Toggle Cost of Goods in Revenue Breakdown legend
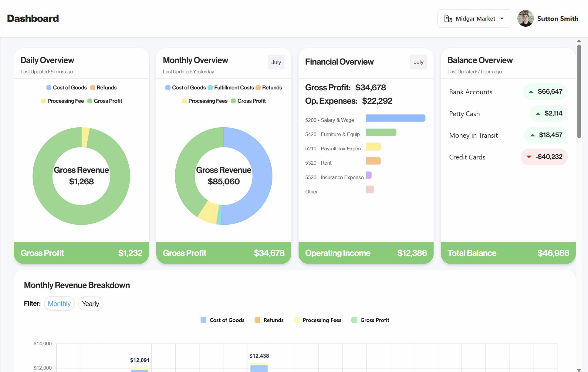The height and width of the screenshot is (372, 588). (x=222, y=320)
